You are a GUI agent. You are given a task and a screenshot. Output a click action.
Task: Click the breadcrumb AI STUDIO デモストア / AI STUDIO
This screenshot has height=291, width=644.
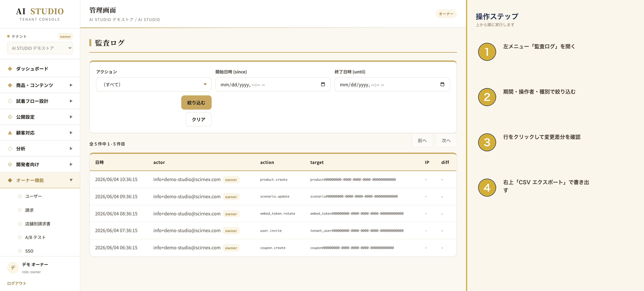point(124,20)
